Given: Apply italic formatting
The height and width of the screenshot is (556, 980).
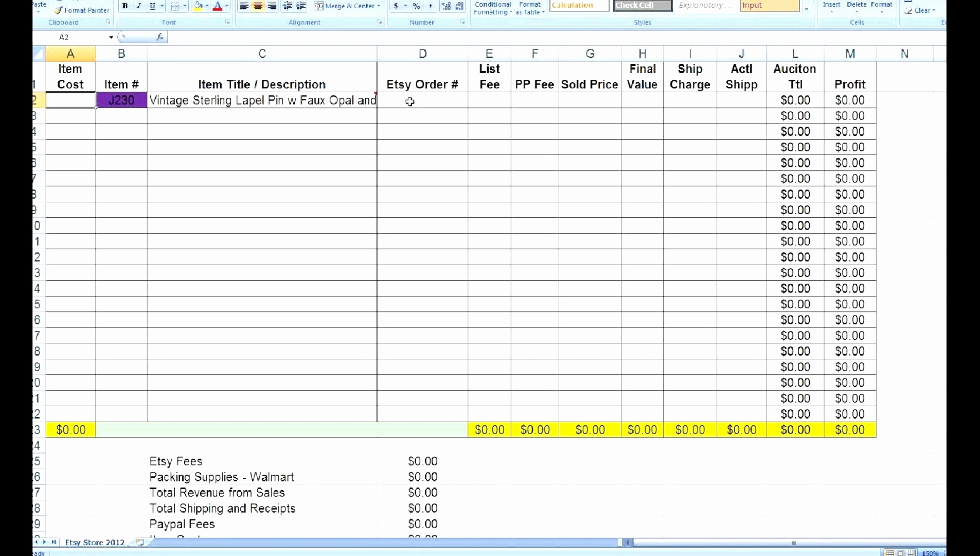Looking at the screenshot, I should coord(138,6).
